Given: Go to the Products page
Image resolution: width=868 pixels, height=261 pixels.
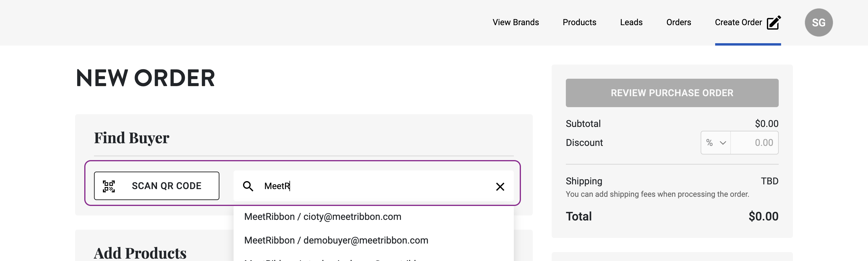Looking at the screenshot, I should click(579, 22).
